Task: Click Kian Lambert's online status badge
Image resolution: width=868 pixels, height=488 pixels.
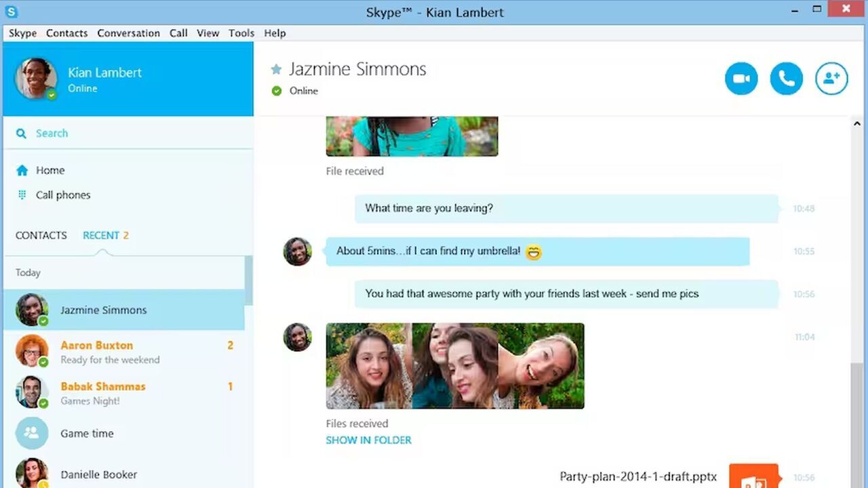Action: (52, 95)
